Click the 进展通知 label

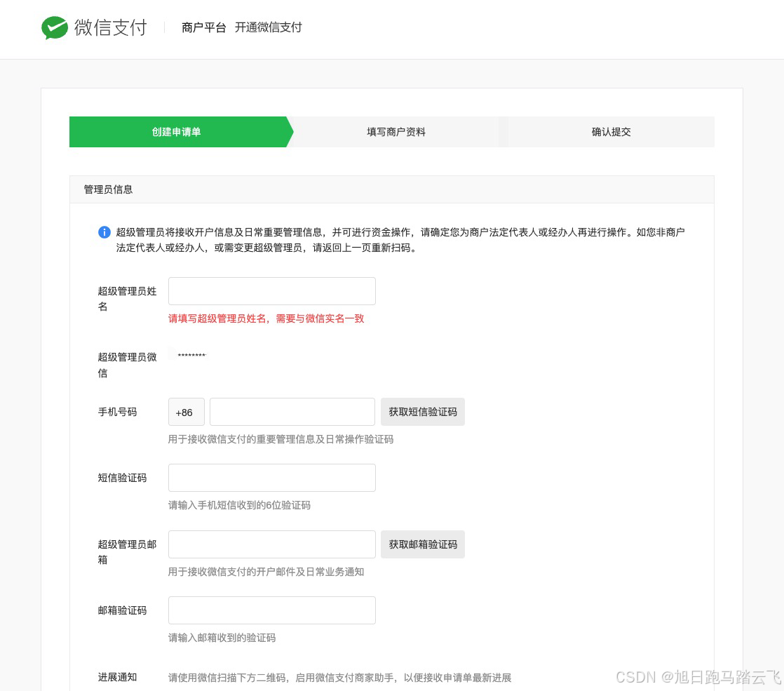pos(118,677)
